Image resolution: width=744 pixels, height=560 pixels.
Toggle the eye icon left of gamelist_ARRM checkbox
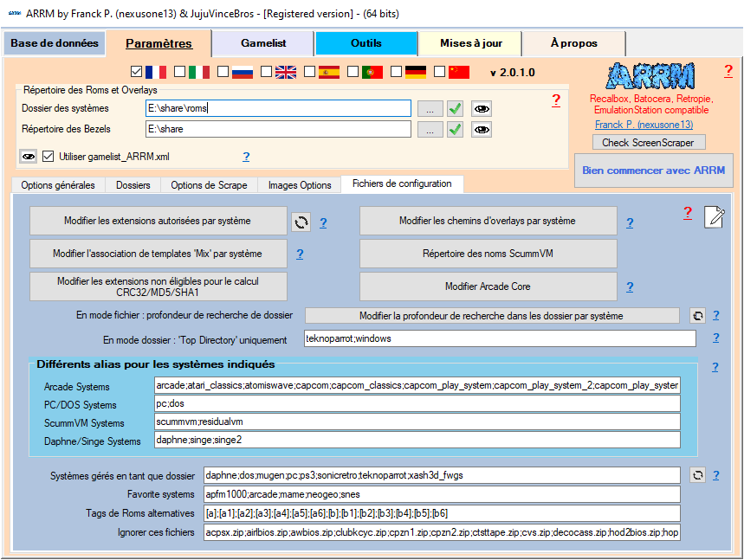pyautogui.click(x=29, y=157)
